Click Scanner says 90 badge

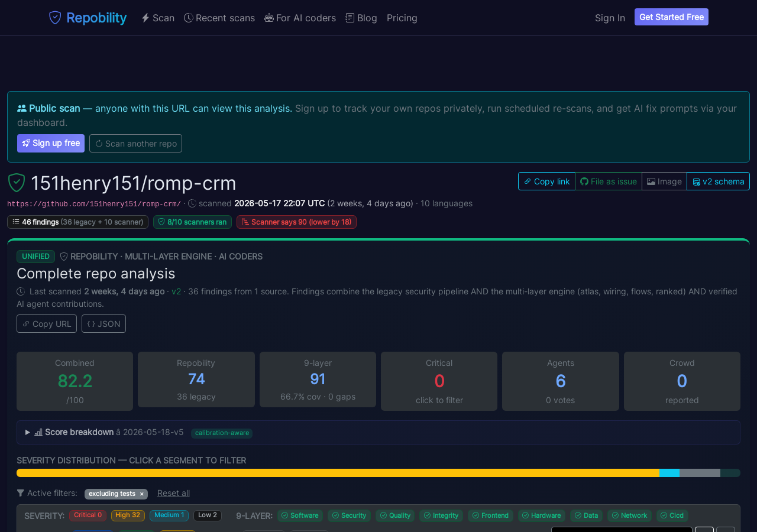[x=296, y=222]
